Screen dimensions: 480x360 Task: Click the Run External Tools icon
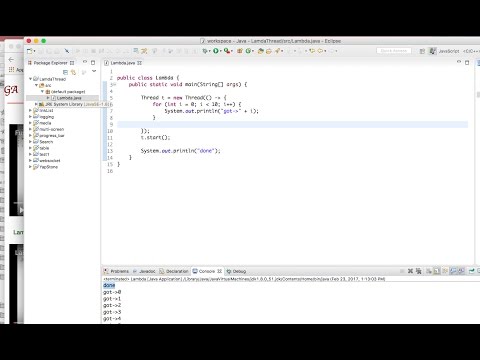pos(227,51)
